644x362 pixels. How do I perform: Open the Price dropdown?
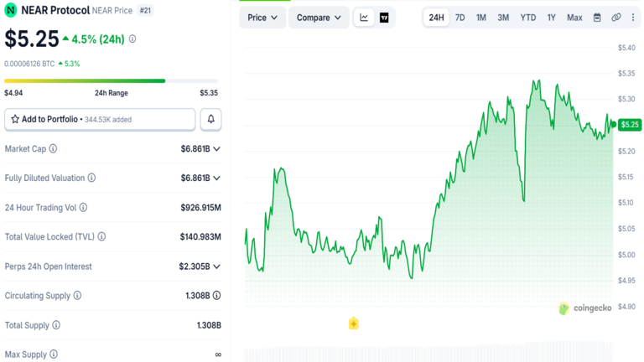tap(262, 18)
